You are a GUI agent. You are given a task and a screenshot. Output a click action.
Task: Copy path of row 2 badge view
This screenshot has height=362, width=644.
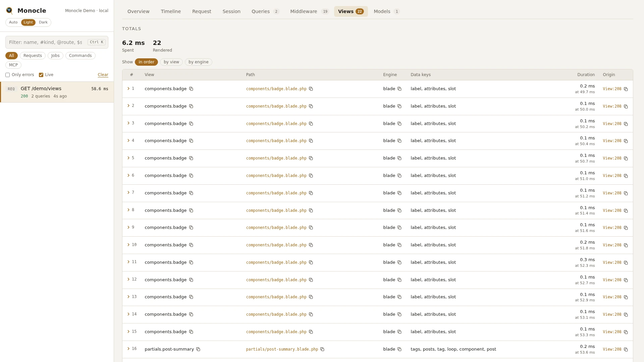click(x=311, y=106)
